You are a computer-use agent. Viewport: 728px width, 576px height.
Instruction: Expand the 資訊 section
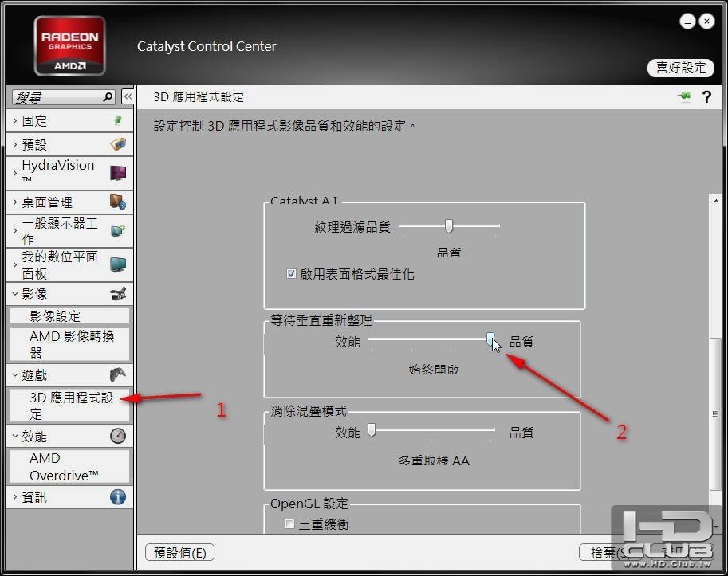click(x=15, y=497)
